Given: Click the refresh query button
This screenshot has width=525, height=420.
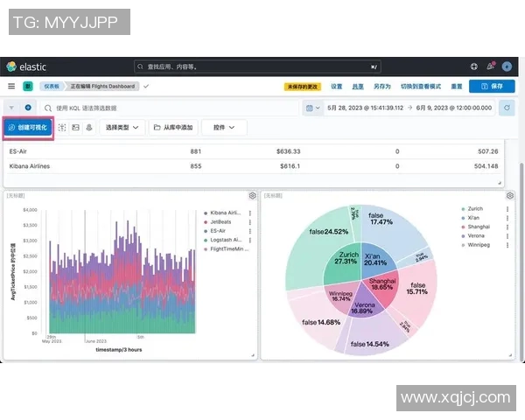Looking at the screenshot, I should [507, 108].
